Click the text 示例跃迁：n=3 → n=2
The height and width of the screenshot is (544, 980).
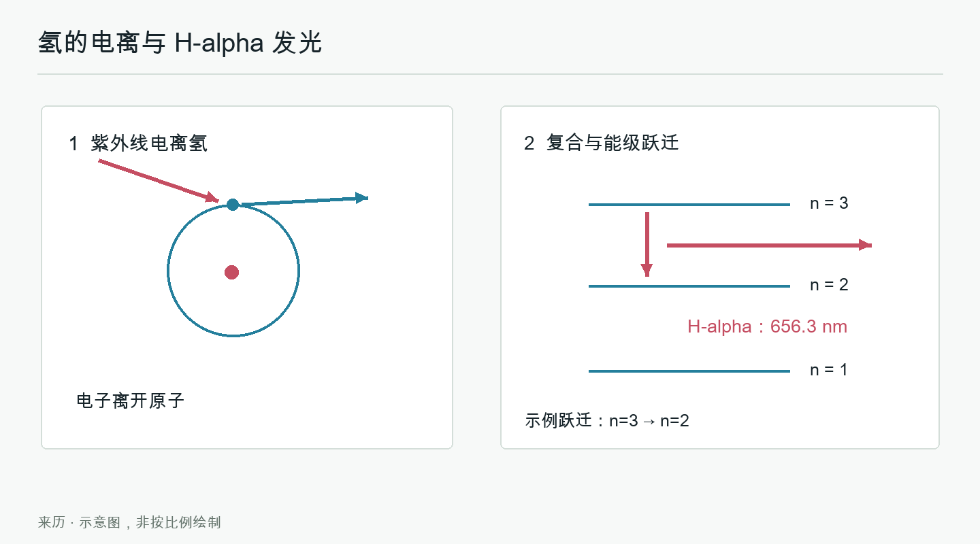pos(607,421)
